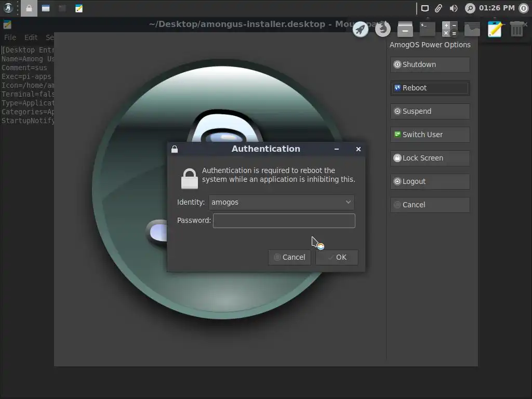
Task: Open the file archive drawer dock icon
Action: [x=405, y=29]
